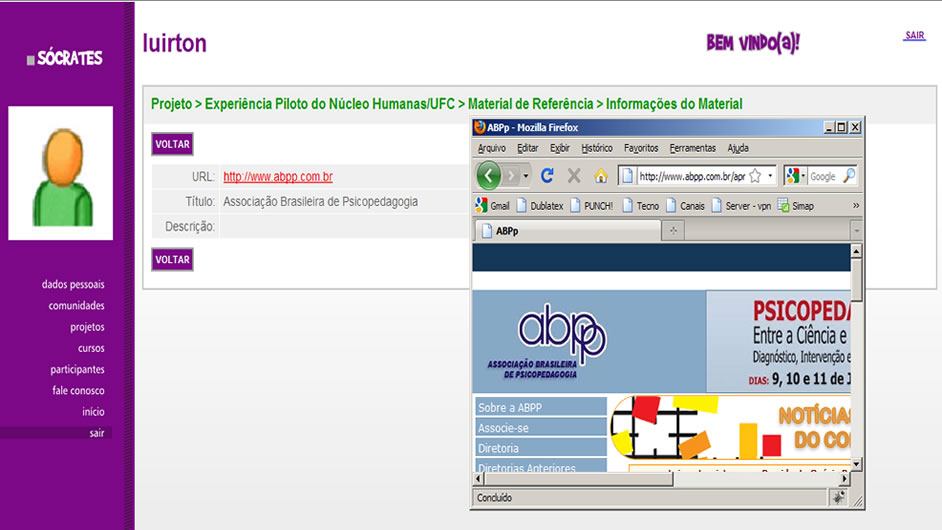Go to Firefox home page icon
The height and width of the screenshot is (530, 942).
click(601, 176)
